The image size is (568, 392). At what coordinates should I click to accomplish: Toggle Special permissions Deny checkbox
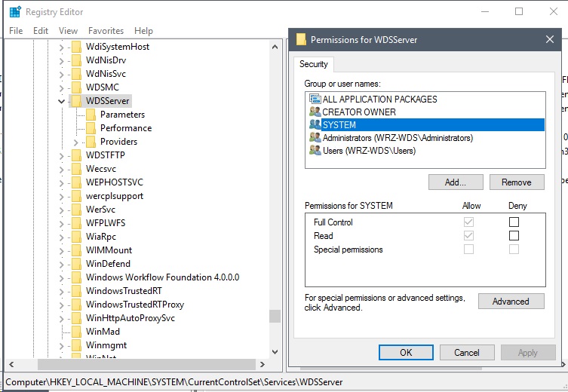coord(514,249)
